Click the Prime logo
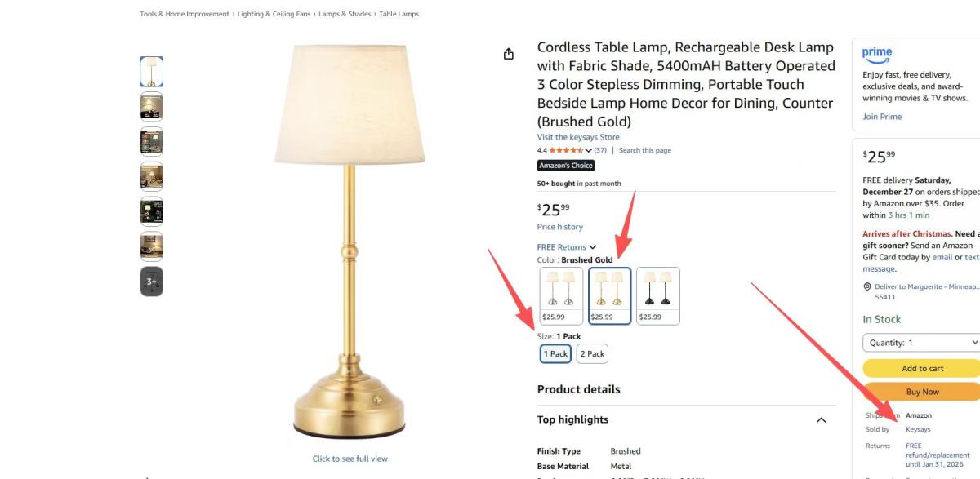Screen dimensions: 980x479 (877, 54)
